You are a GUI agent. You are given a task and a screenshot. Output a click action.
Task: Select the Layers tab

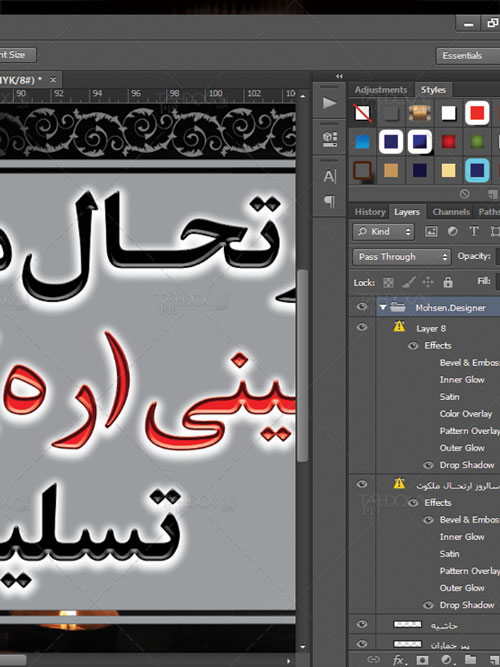click(x=407, y=212)
